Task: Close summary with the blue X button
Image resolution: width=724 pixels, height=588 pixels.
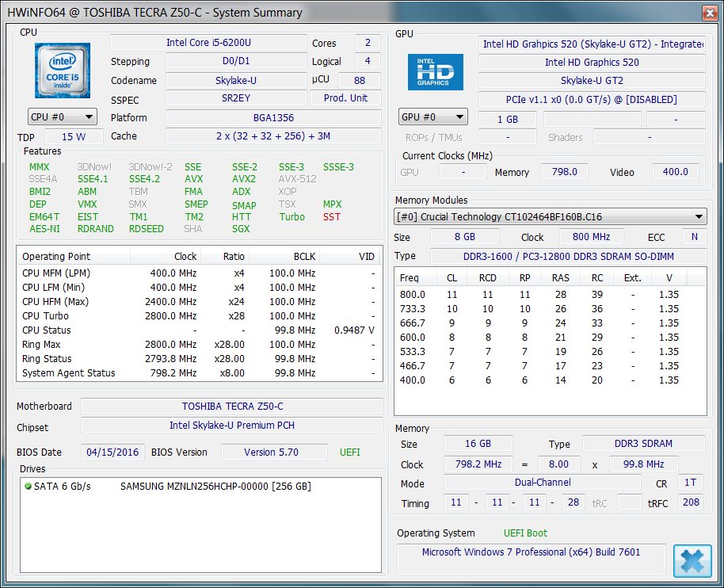Action: pos(692,561)
